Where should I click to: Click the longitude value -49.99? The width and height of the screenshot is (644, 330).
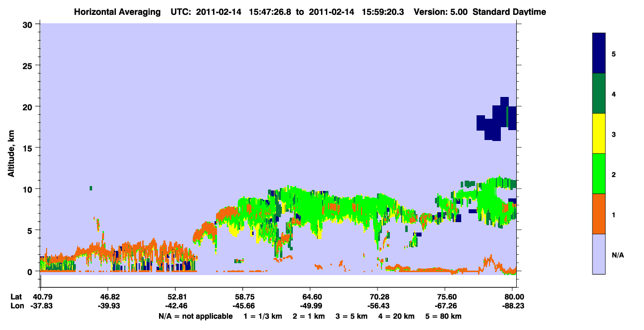[x=310, y=306]
